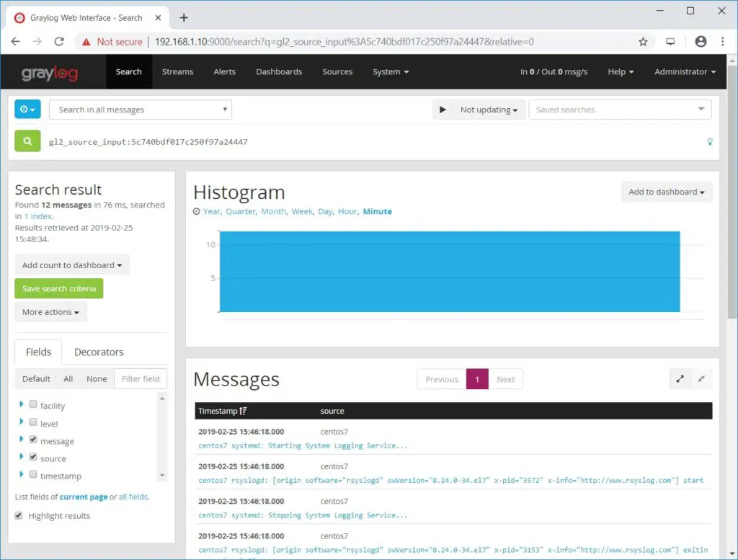Expand the level field details
The image size is (738, 560).
pos(21,422)
